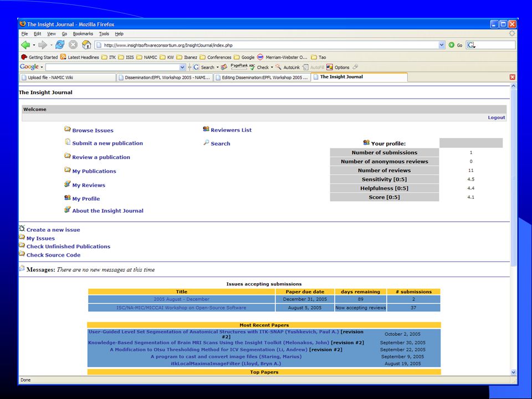Open the Check Source Code link

click(53, 255)
